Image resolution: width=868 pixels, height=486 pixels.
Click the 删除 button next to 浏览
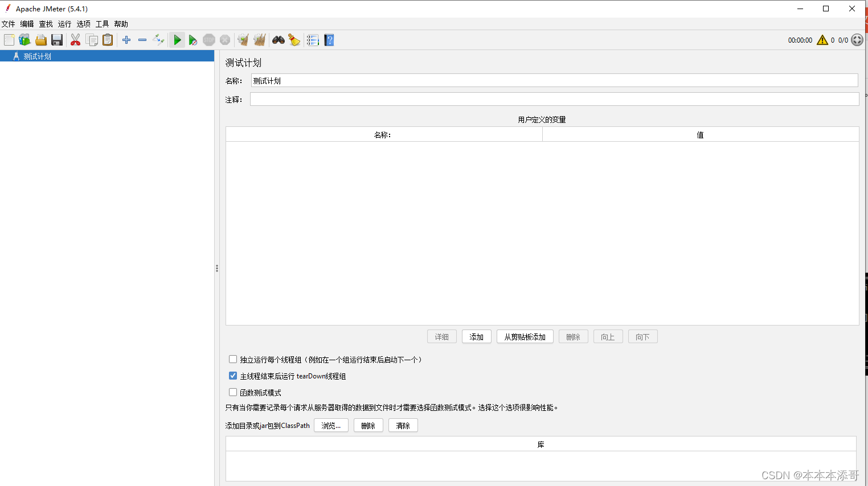[x=369, y=426]
